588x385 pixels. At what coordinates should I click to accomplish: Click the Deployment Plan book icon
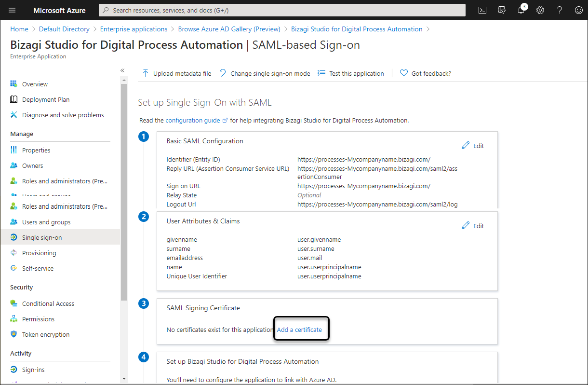click(x=13, y=99)
